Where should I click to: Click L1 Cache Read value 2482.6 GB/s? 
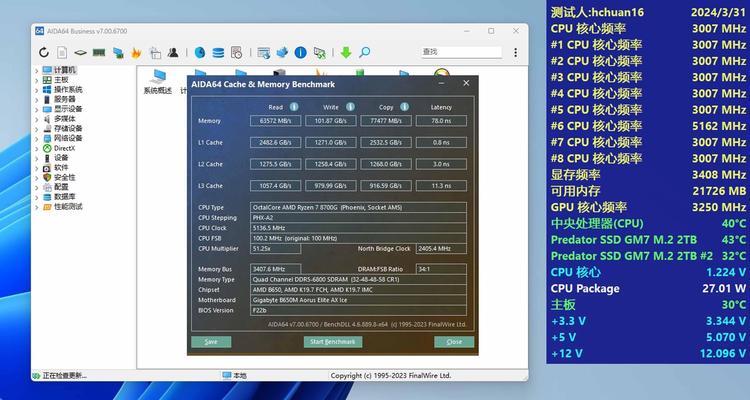pos(276,142)
